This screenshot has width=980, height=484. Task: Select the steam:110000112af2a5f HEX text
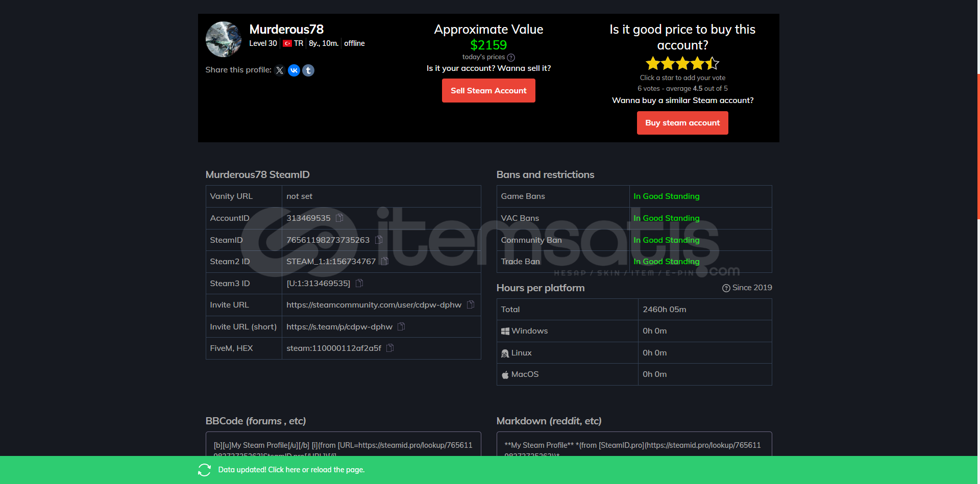[x=334, y=348]
